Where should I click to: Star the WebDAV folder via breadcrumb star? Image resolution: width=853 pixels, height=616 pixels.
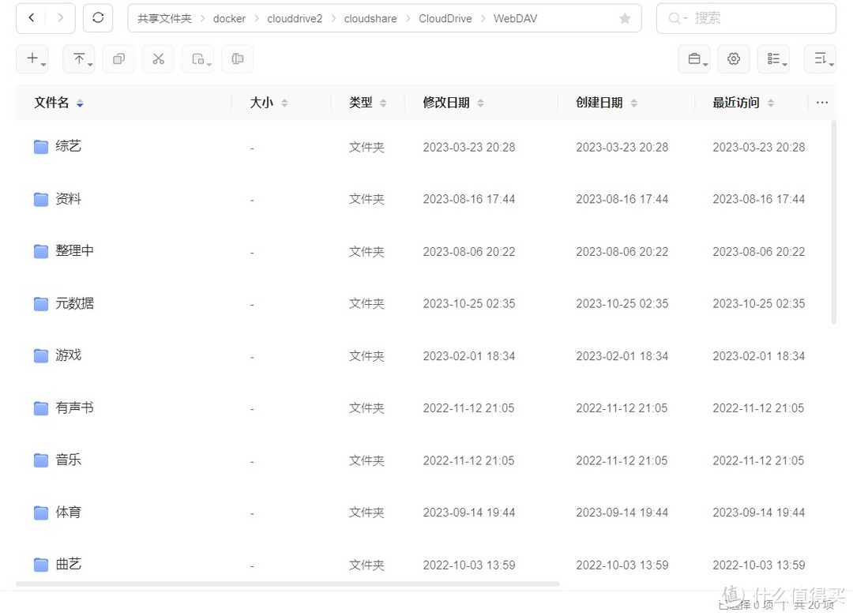coord(625,17)
